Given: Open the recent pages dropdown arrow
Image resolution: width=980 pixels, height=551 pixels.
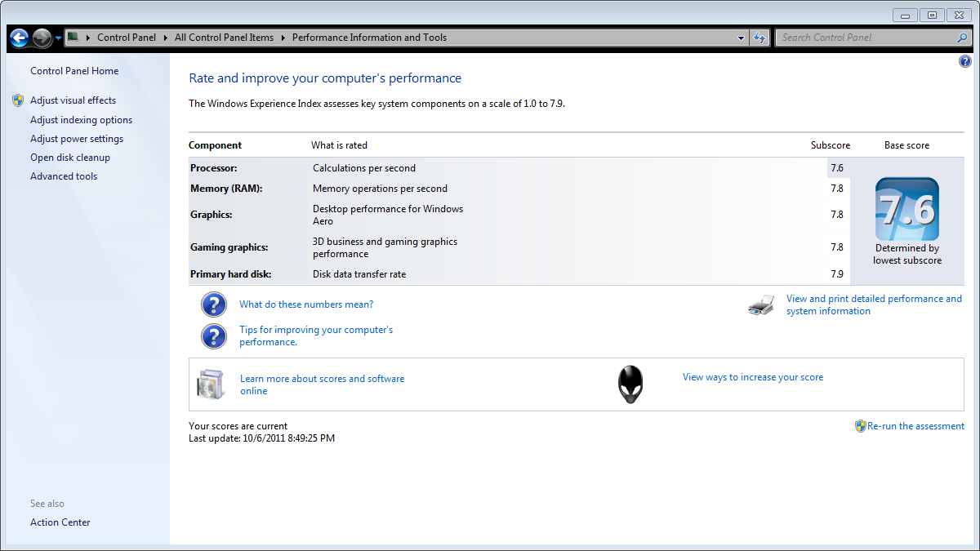Looking at the screenshot, I should point(59,38).
